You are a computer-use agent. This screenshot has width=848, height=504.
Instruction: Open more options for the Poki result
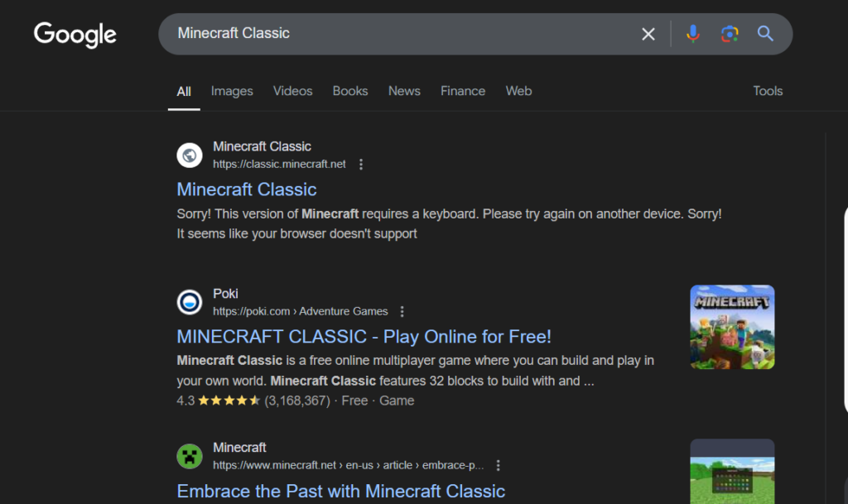click(402, 312)
